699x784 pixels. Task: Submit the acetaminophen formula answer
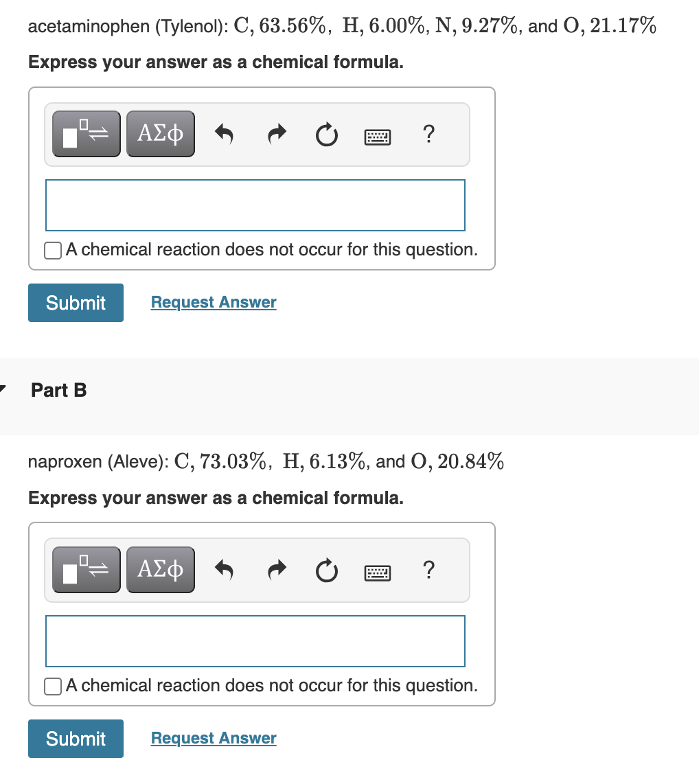coord(76,302)
